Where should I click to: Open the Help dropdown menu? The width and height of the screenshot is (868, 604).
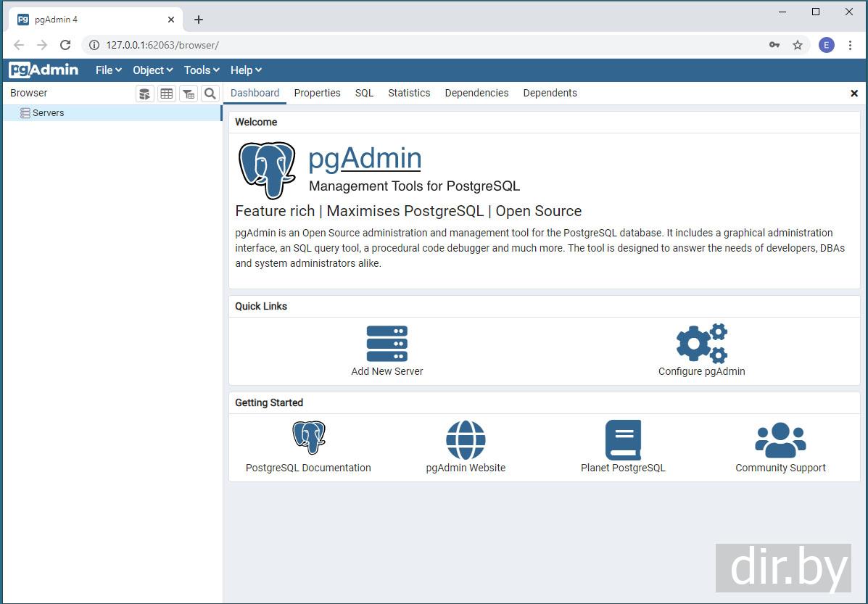[246, 70]
